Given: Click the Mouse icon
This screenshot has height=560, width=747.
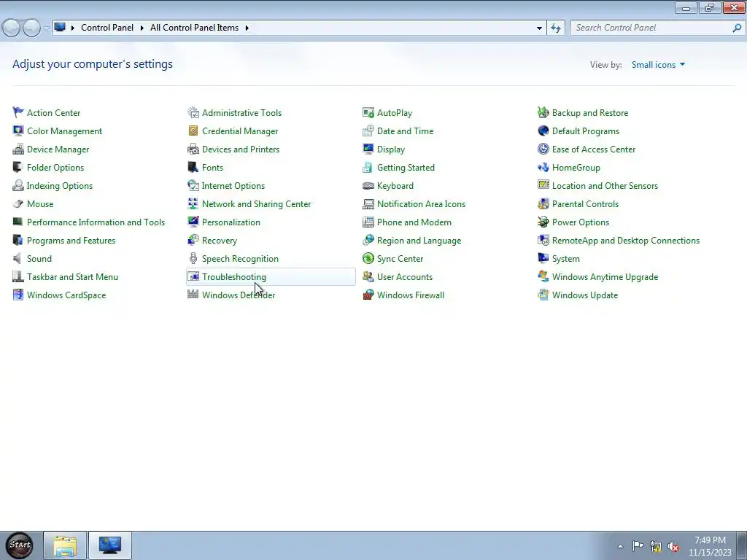Looking at the screenshot, I should [18, 204].
